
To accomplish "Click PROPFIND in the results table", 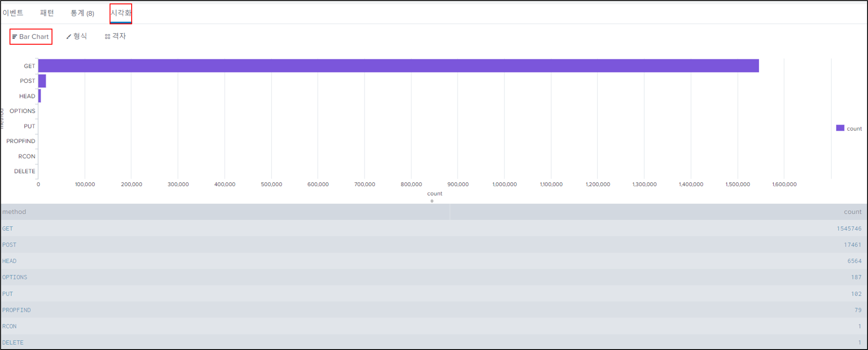I will [16, 310].
